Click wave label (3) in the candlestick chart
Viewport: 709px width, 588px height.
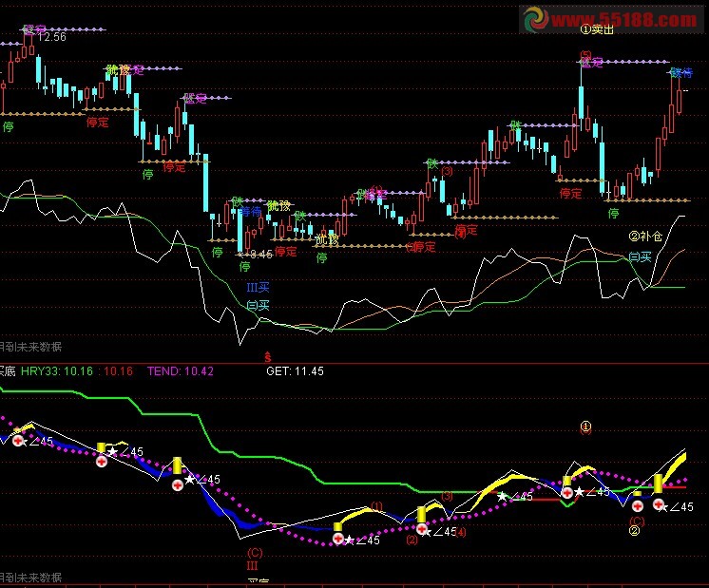coord(447,171)
